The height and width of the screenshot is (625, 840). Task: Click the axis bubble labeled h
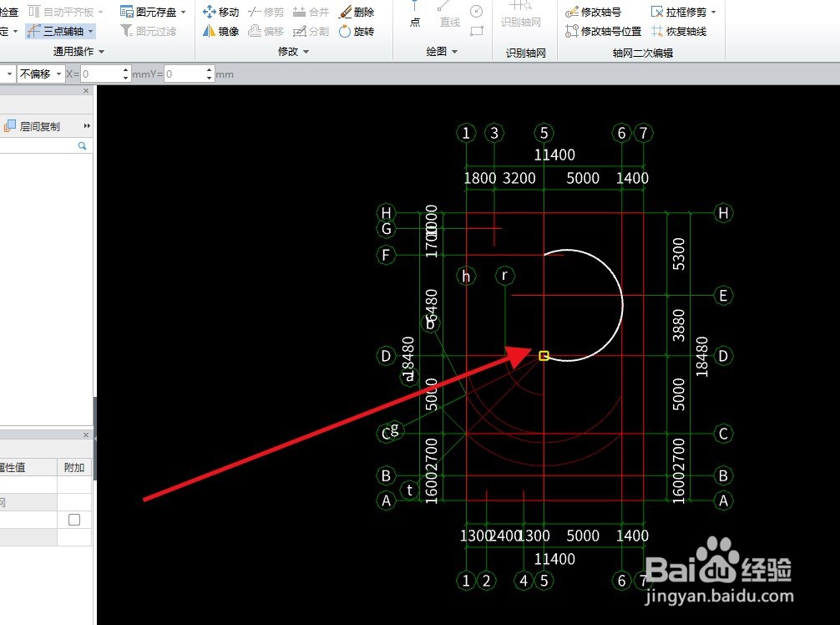(x=466, y=276)
